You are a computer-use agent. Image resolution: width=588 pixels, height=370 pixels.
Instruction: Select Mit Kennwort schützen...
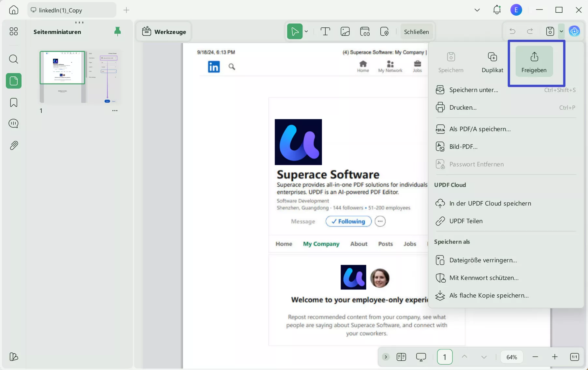tap(506, 278)
